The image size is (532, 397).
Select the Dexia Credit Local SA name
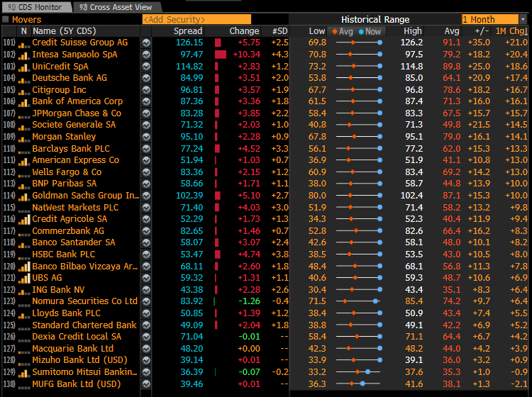[x=77, y=337]
